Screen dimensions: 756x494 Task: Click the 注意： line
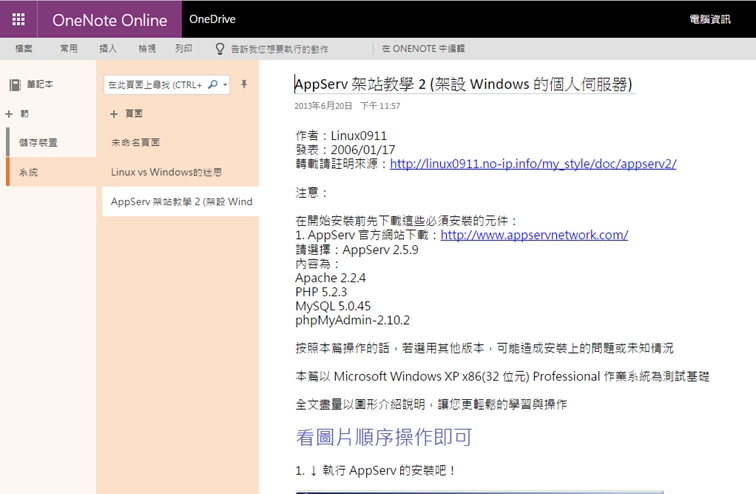(x=311, y=193)
